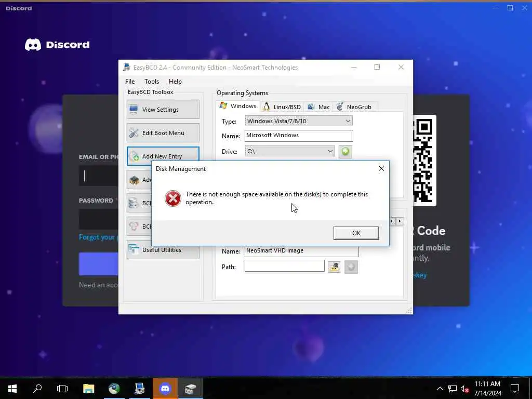This screenshot has width=532, height=399.
Task: Minimize the EasyBCD window
Action: pyautogui.click(x=354, y=67)
